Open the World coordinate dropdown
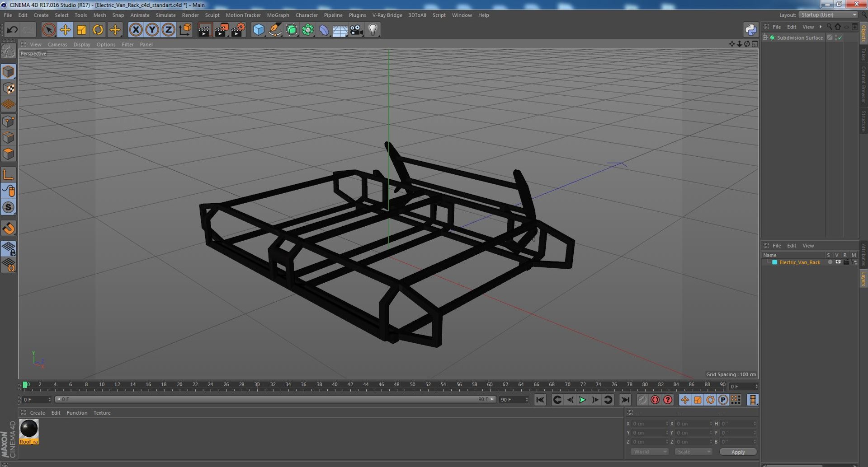 tap(649, 452)
